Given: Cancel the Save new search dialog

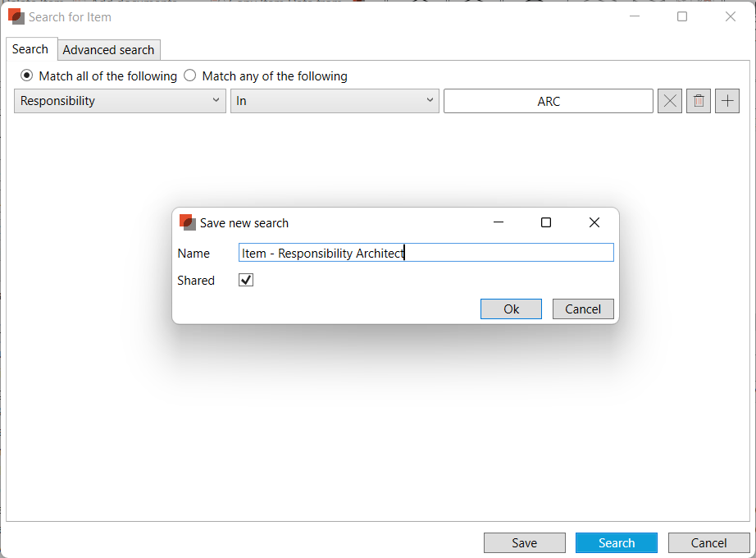Looking at the screenshot, I should [583, 309].
